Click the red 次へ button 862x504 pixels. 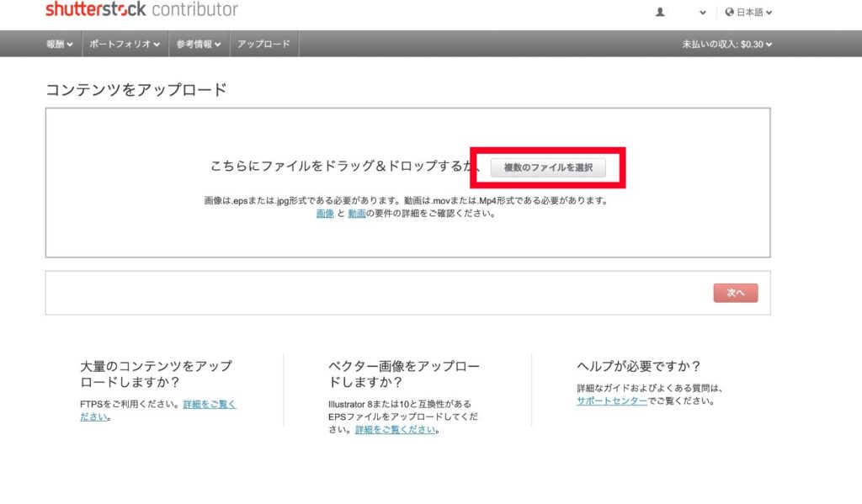(736, 293)
